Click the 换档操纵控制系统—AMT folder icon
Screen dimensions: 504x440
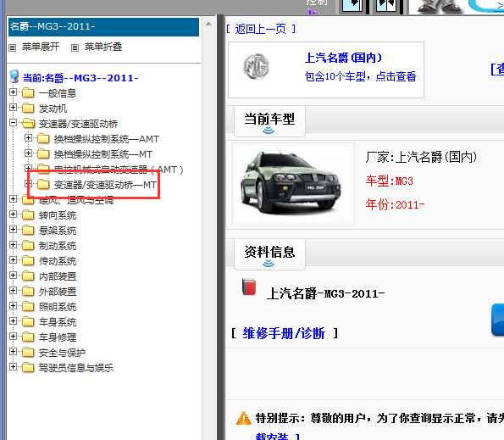point(43,139)
